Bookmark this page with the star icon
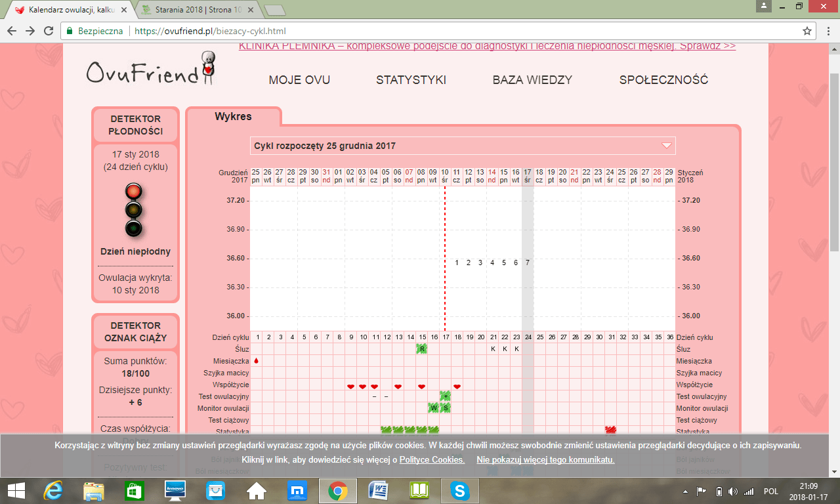 click(x=807, y=31)
